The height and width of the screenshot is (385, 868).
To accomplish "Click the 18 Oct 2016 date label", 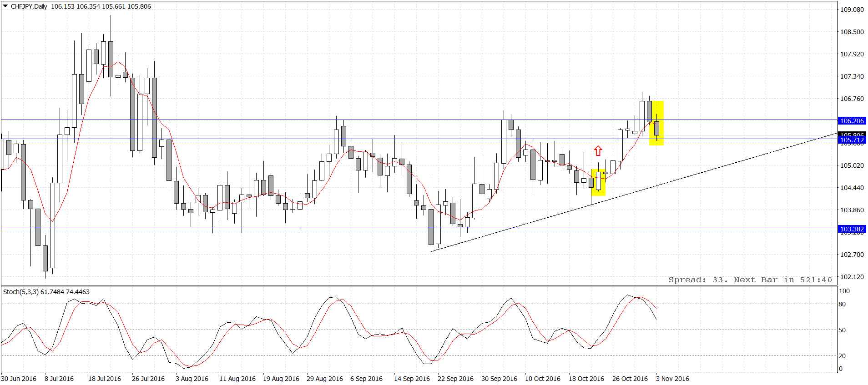I will (x=586, y=379).
